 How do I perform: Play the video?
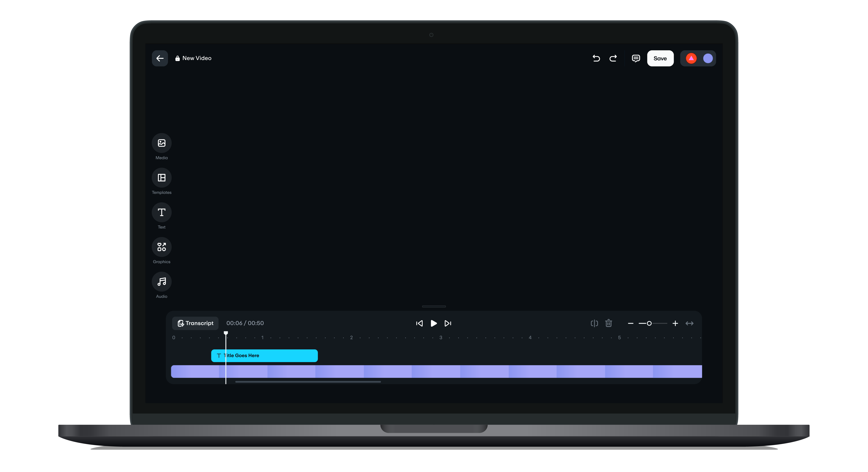click(x=434, y=323)
